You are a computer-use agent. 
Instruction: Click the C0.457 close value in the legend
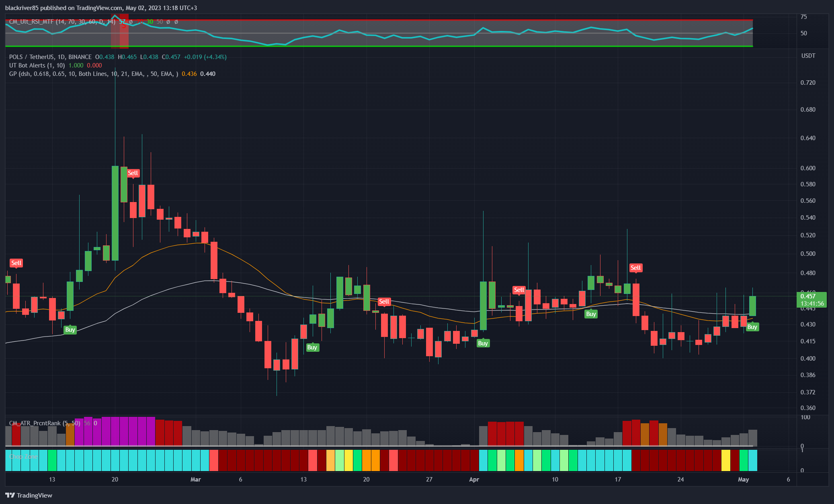171,57
